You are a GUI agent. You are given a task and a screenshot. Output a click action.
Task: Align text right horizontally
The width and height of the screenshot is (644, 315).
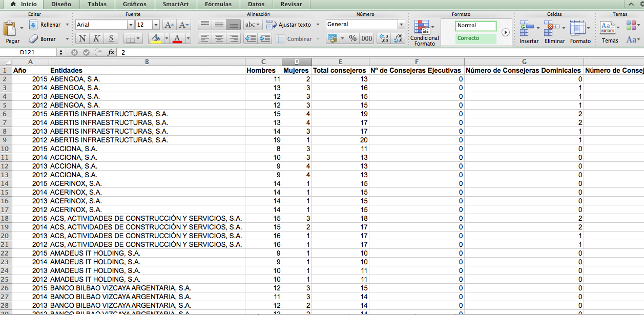(234, 38)
